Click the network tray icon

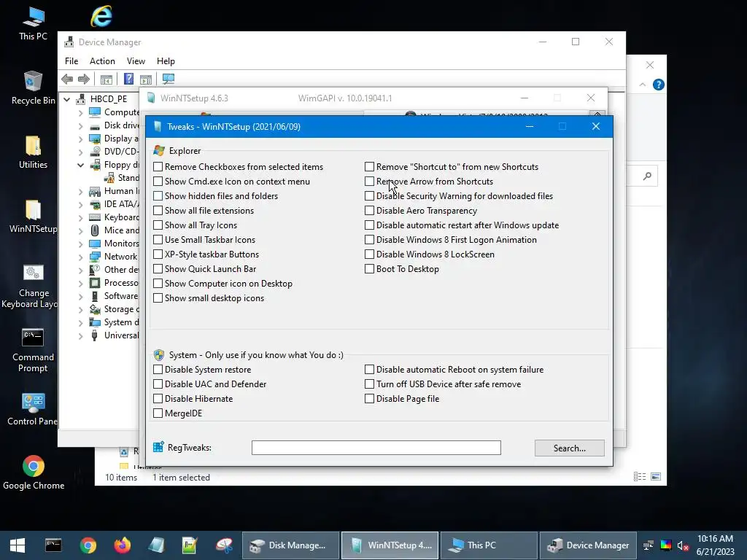[649, 545]
